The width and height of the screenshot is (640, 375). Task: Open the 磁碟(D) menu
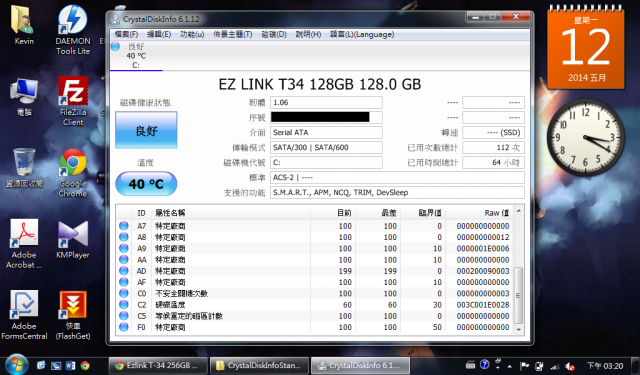pos(274,35)
